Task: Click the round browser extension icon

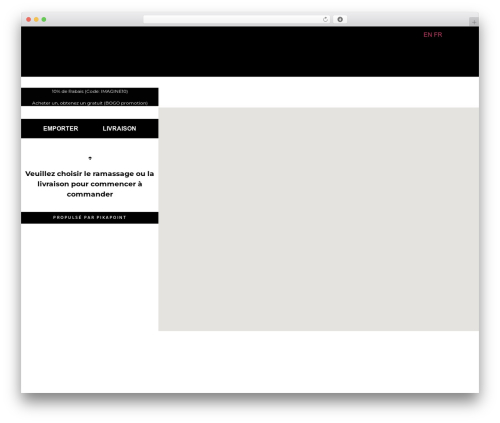Action: tap(340, 19)
